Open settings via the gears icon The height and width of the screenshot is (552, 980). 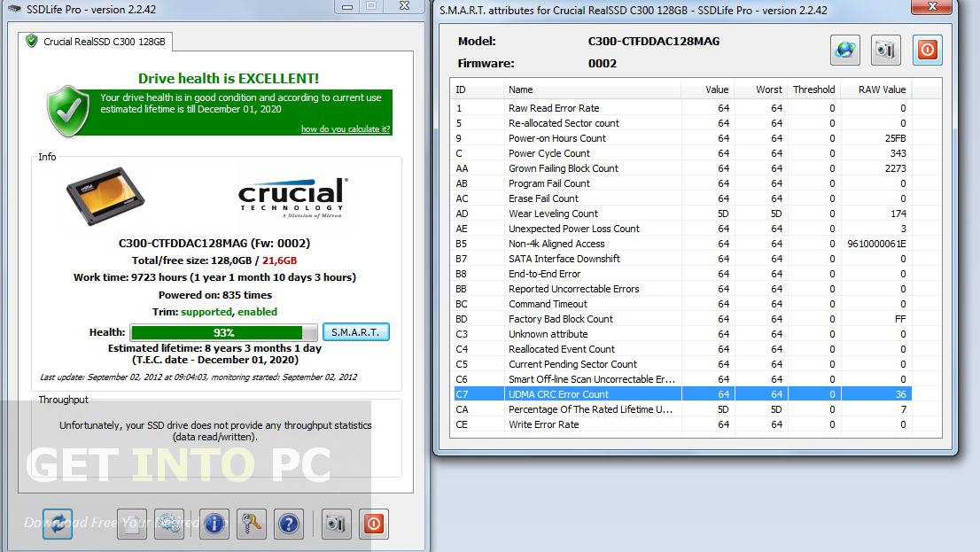pyautogui.click(x=169, y=524)
